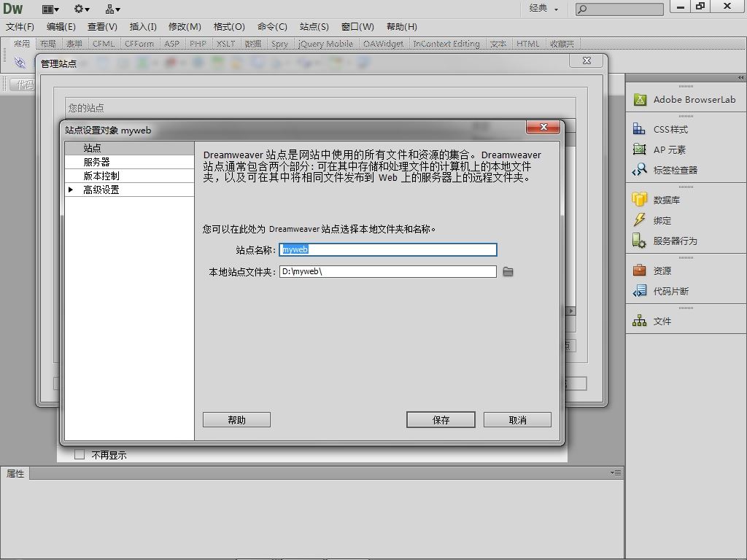Switch to the ASP insert tab
This screenshot has height=560, width=747.
(x=171, y=44)
